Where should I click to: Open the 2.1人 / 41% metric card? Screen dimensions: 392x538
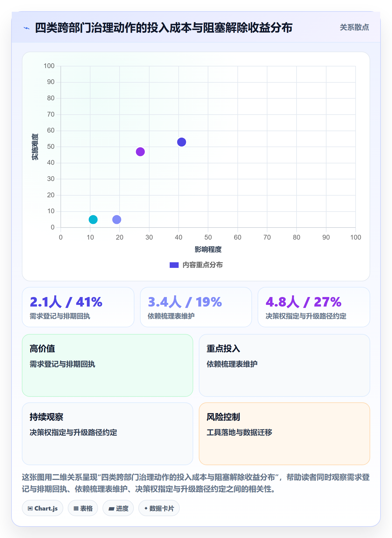pyautogui.click(x=78, y=307)
